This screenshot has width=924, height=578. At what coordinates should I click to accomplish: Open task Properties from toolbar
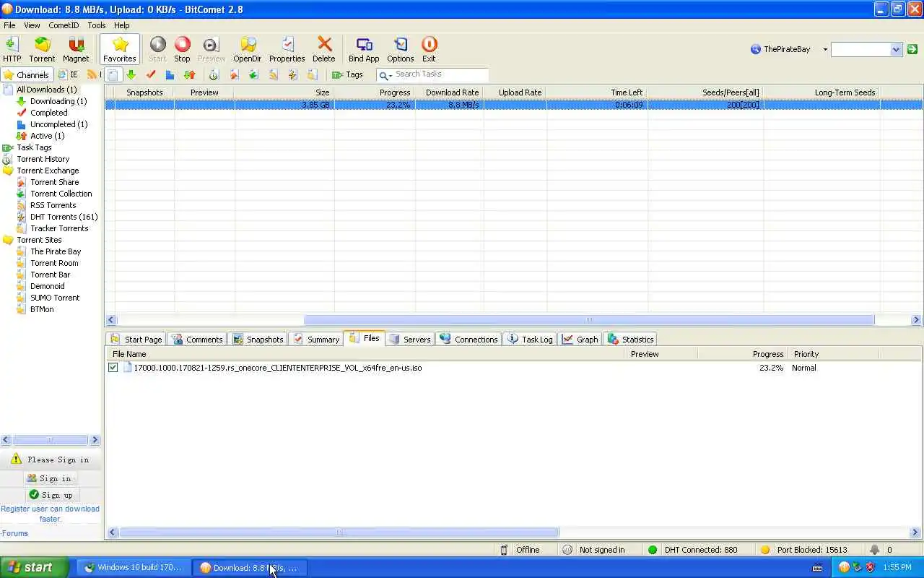[x=287, y=49]
